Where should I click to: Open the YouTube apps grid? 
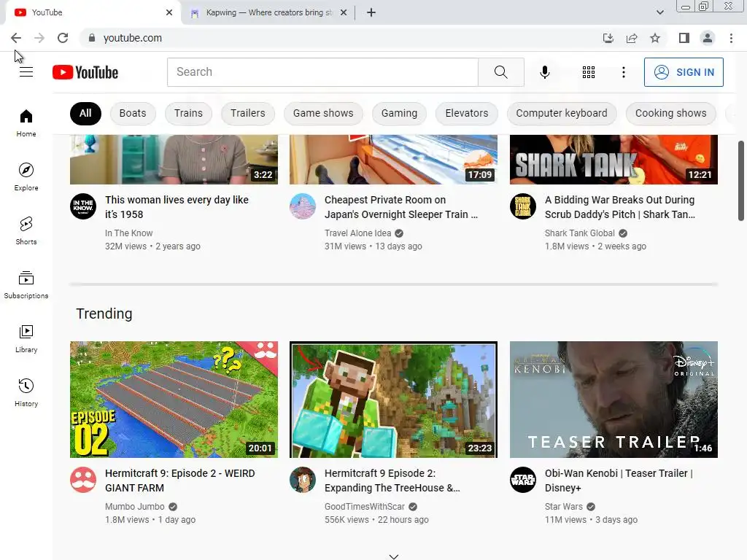click(x=589, y=72)
